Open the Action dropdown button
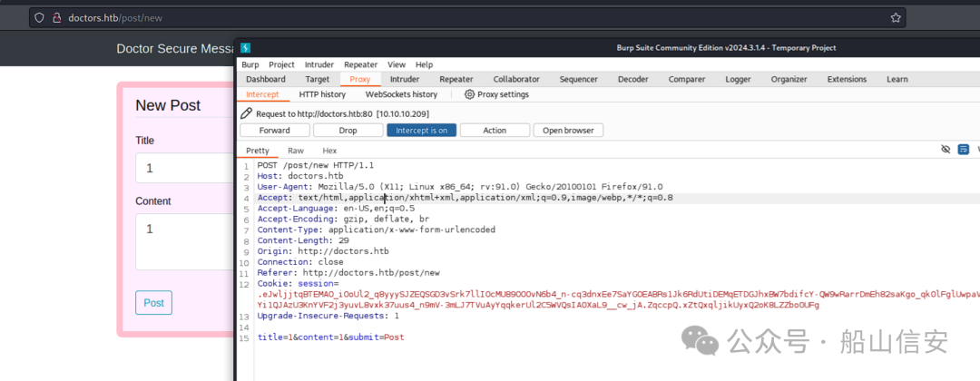980x381 pixels. [x=495, y=130]
